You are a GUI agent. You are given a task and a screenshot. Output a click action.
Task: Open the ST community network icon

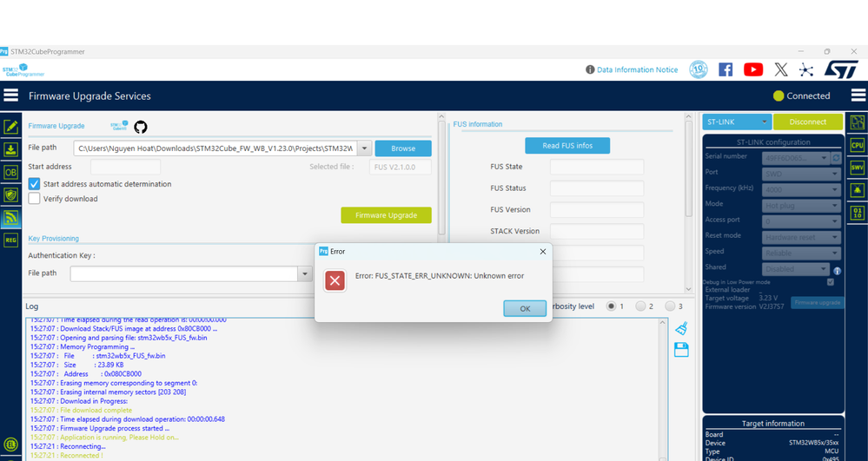[806, 69]
